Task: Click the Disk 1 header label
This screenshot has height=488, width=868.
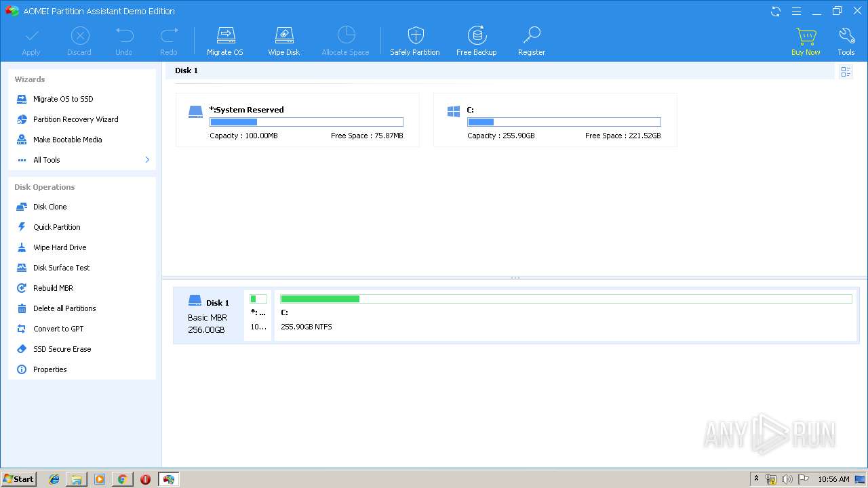Action: click(x=186, y=70)
